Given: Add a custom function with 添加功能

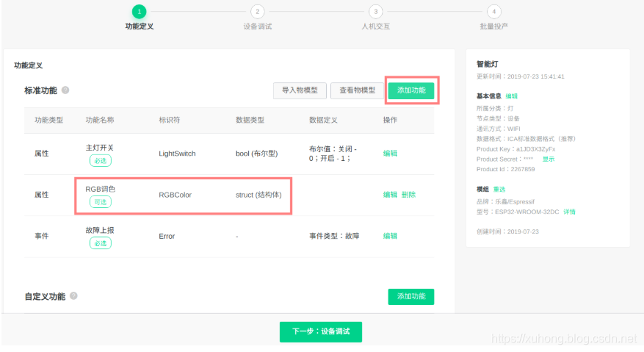Looking at the screenshot, I should pyautogui.click(x=411, y=296).
